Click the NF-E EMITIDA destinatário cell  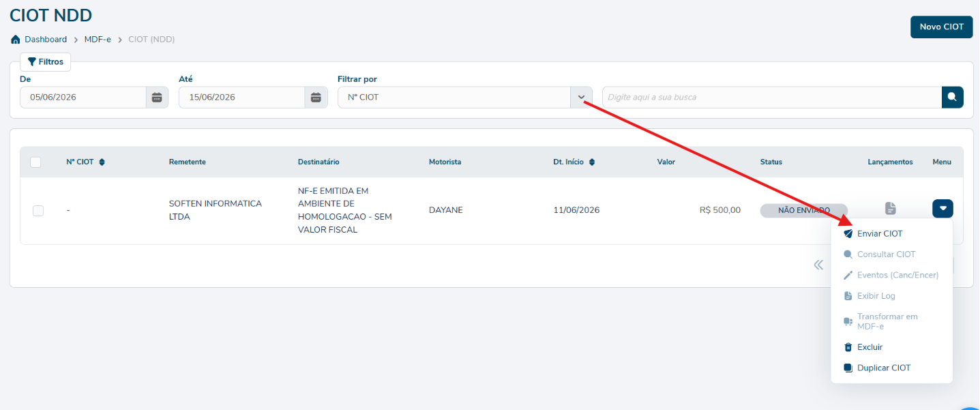coord(345,210)
